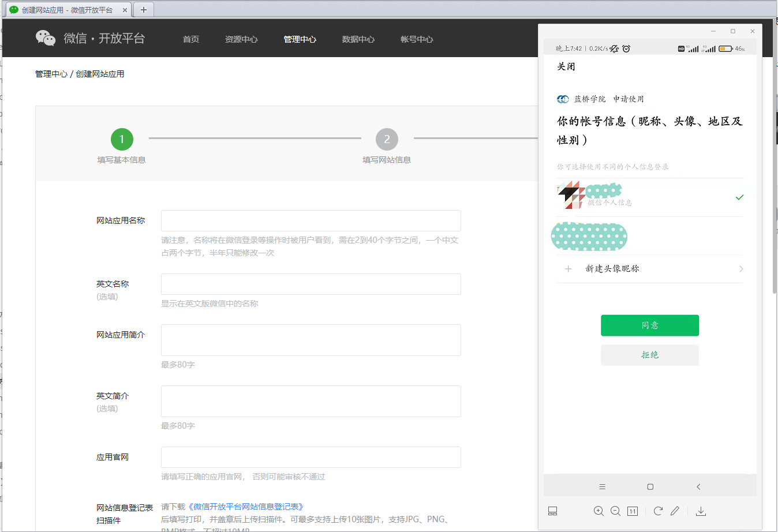778x532 pixels.
Task: Rotate the image with the rotate icon
Action: (658, 511)
